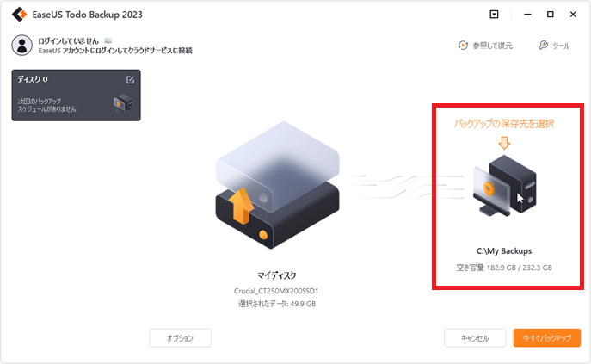Screen dimensions: 591x364
Task: Click the computer icon on ディスク 0 card
Action: [123, 103]
